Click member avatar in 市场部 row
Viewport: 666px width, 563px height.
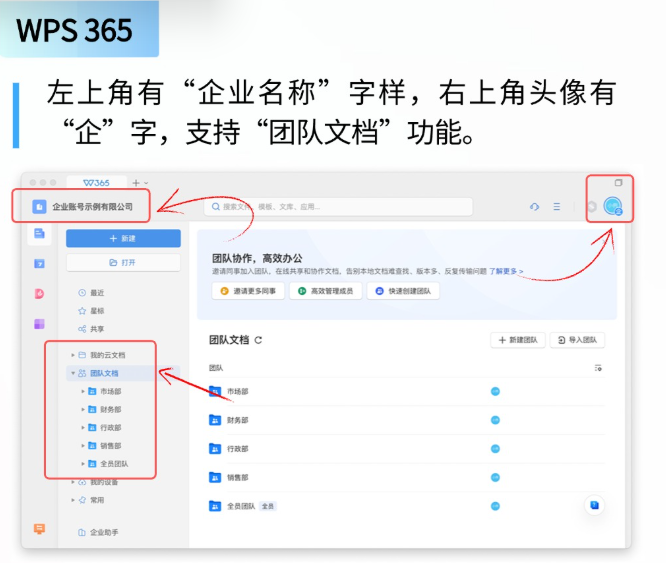tap(495, 391)
